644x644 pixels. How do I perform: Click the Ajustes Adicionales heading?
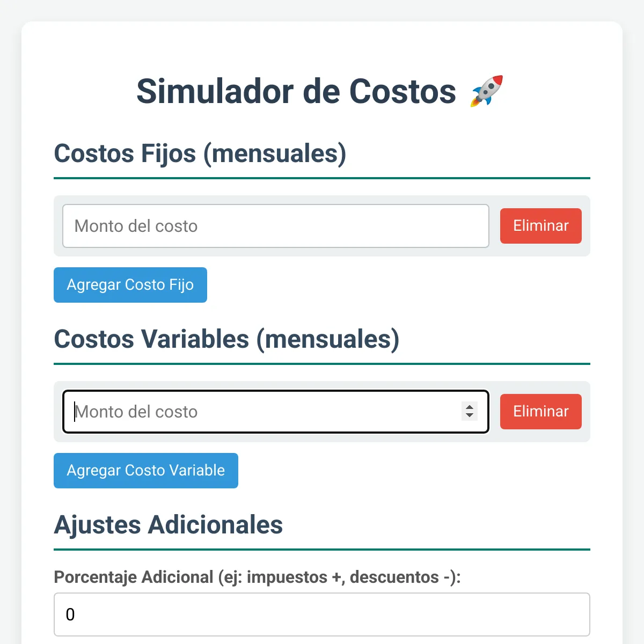click(169, 525)
